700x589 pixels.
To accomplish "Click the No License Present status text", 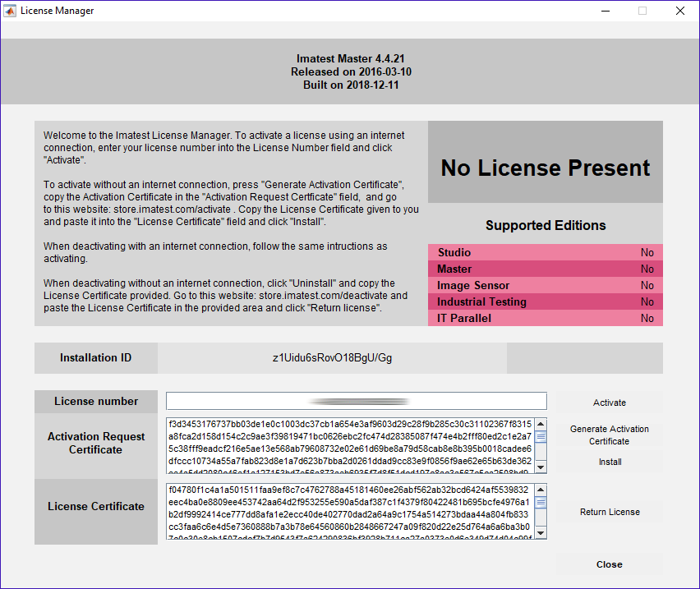I will [x=545, y=168].
